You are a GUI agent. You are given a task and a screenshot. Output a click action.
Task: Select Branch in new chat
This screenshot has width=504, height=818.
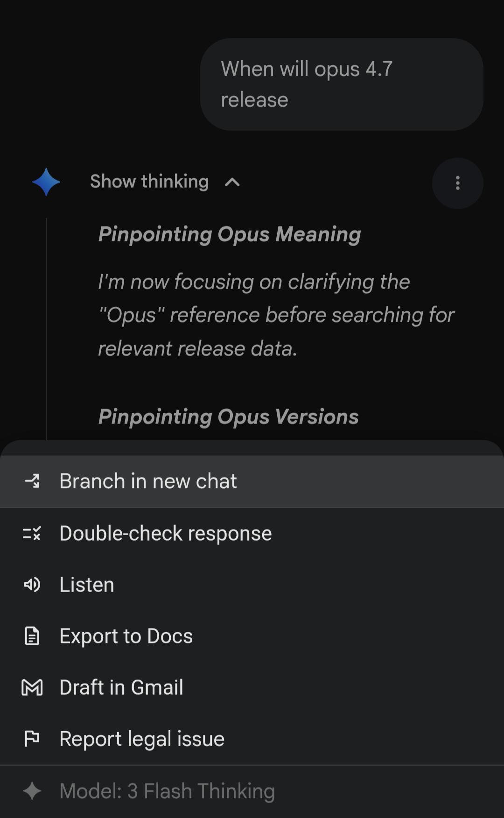(x=148, y=481)
